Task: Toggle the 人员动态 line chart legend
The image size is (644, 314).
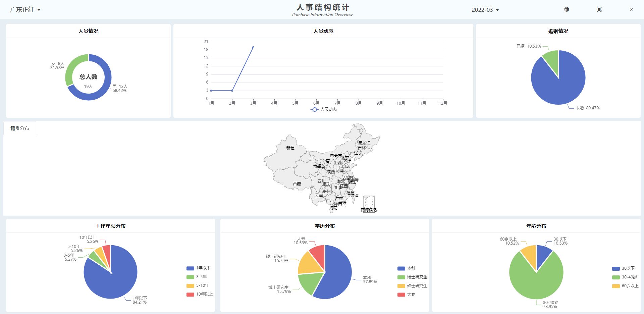Action: pyautogui.click(x=323, y=109)
